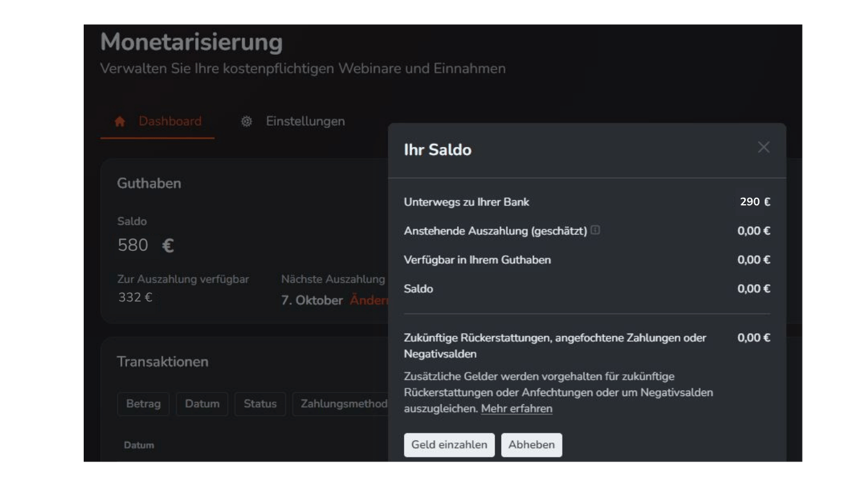Screen dimensions: 868x491
Task: Click the gear icon beside Einstellungen
Action: pos(247,122)
